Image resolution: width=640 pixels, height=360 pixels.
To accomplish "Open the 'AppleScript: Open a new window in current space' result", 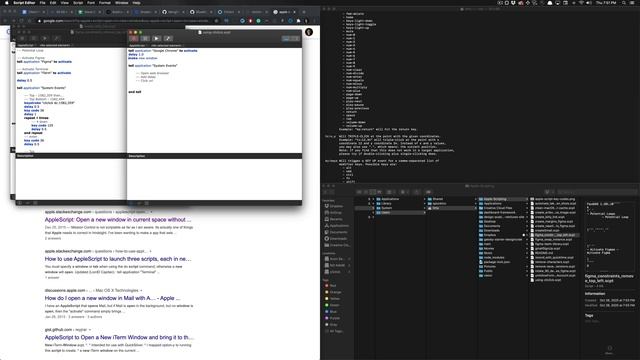I will [118, 220].
